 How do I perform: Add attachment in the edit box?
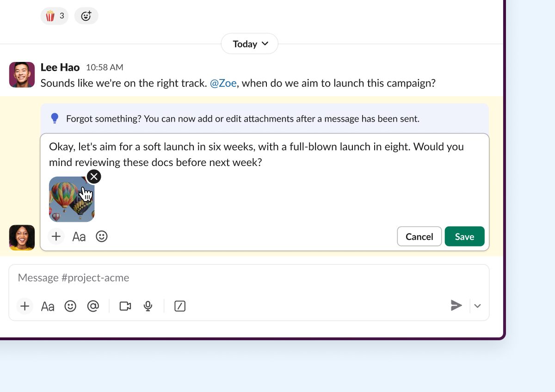(56, 237)
